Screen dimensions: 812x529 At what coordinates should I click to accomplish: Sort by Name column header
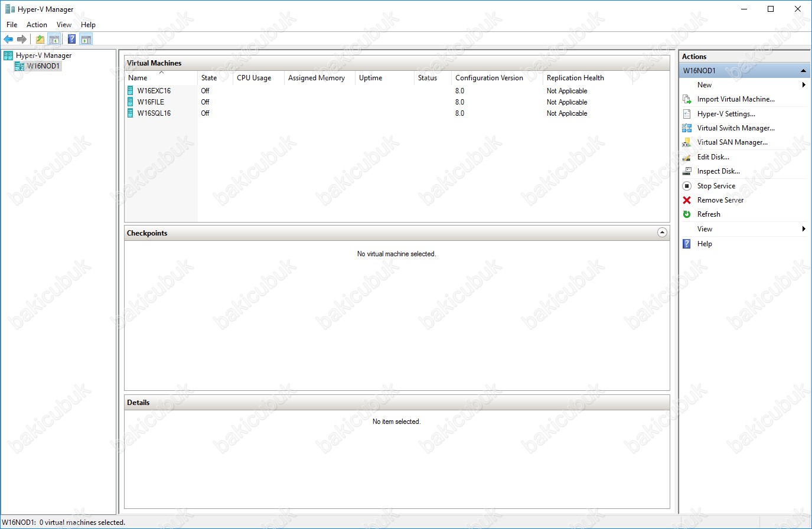[161, 78]
